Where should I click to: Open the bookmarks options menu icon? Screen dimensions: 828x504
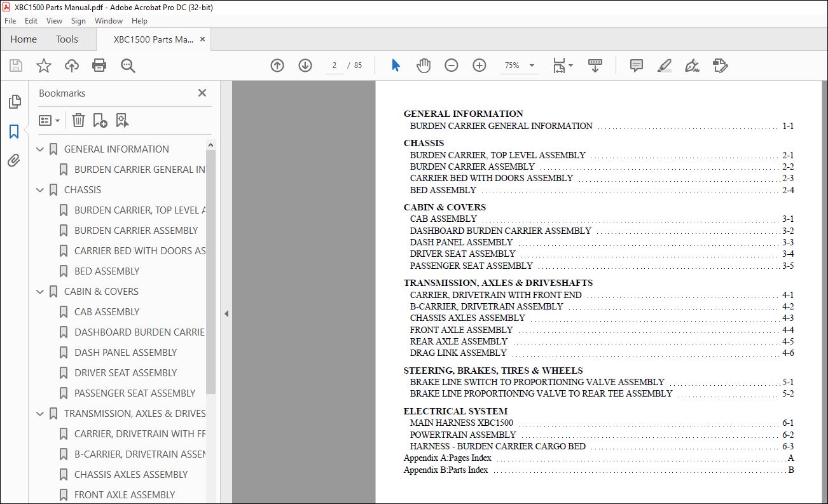point(50,120)
